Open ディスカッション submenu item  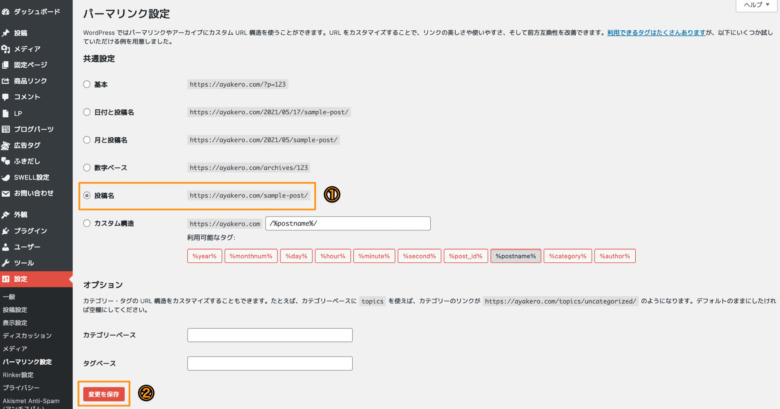[27, 335]
